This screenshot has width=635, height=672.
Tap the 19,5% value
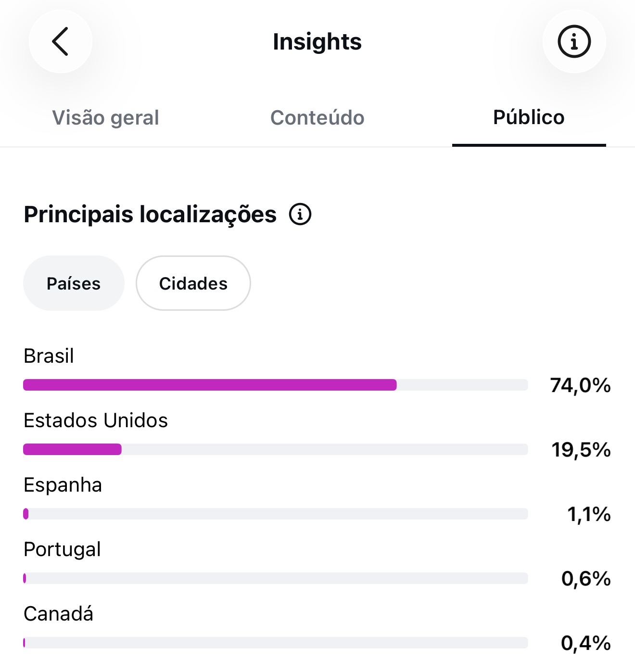(581, 450)
